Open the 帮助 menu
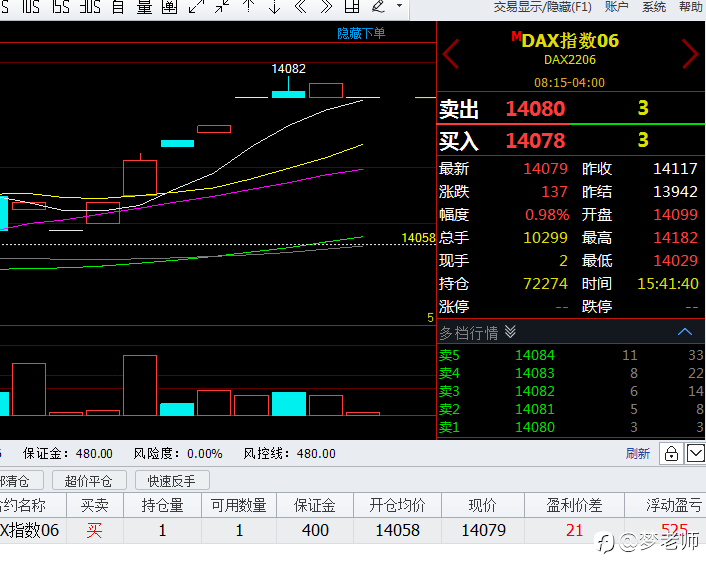 coord(691,7)
